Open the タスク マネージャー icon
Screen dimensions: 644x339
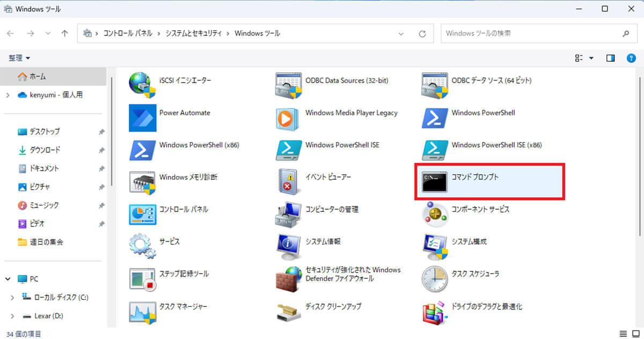142,312
